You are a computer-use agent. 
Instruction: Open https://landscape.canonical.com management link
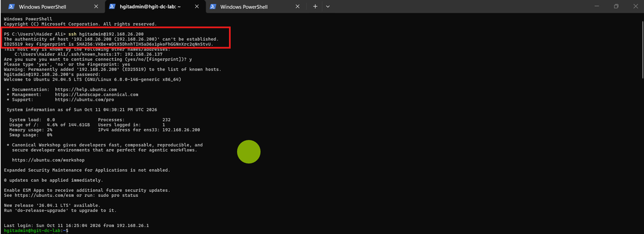pos(96,94)
